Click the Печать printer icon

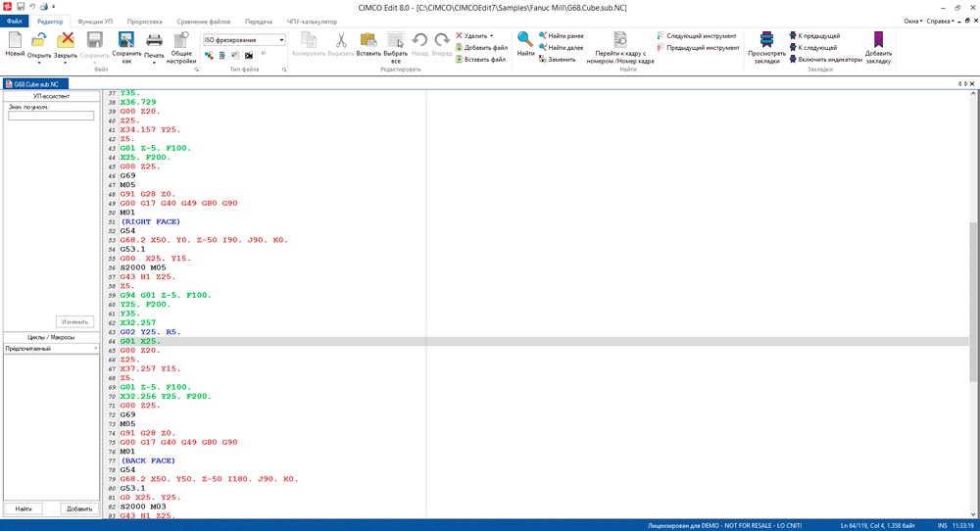[x=154, y=40]
